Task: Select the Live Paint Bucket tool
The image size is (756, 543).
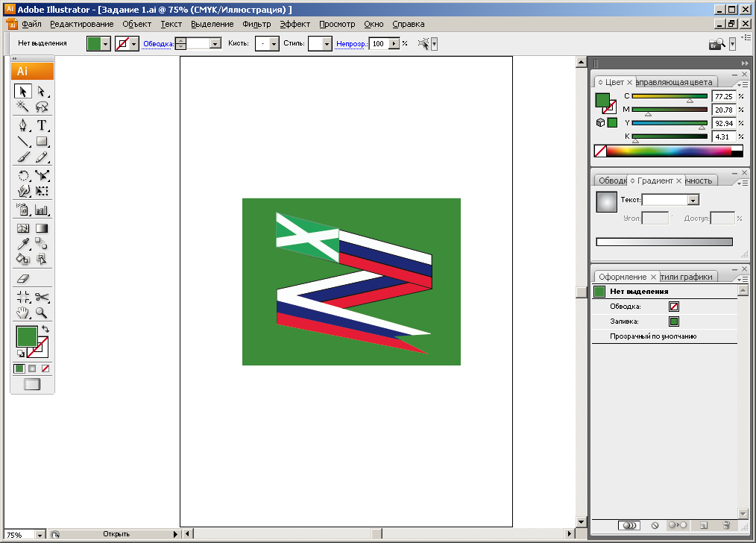Action: [22, 260]
